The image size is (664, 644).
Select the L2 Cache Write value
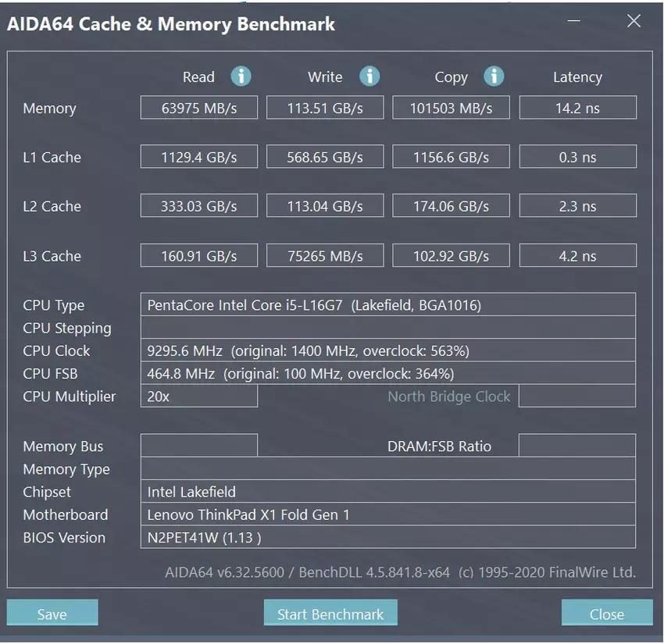click(x=325, y=206)
